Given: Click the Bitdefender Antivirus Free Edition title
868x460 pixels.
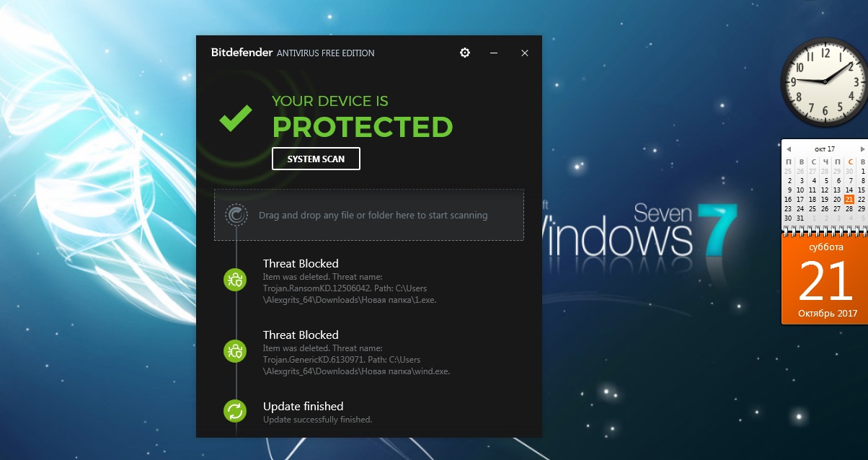Looking at the screenshot, I should [x=293, y=53].
